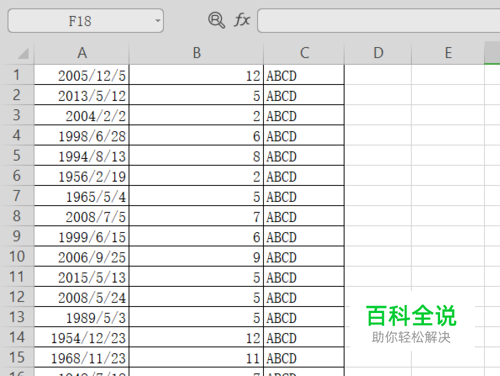Select cell with date 2006/9/25
Viewport: 500px width, 376px height.
(82, 256)
